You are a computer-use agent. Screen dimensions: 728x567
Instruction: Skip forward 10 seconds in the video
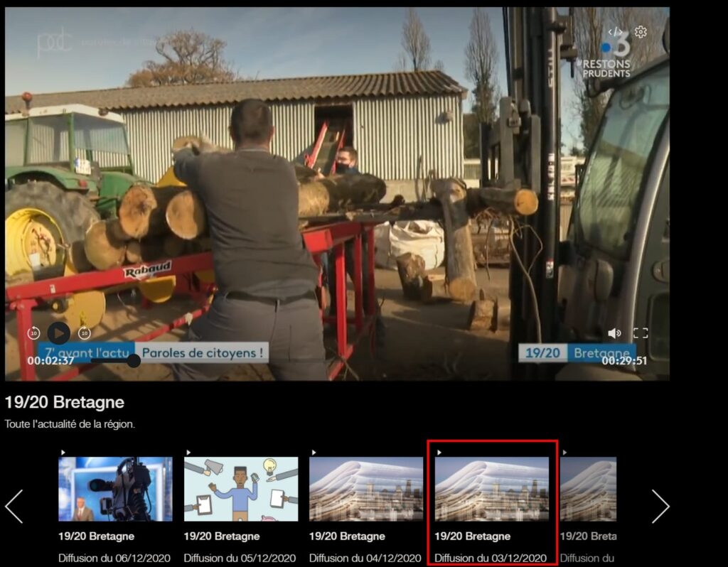(x=84, y=333)
